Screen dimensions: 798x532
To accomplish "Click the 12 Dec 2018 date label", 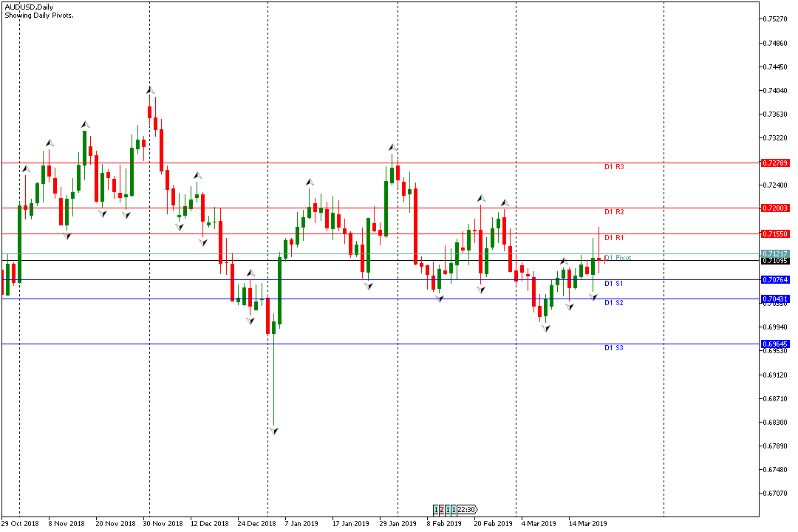I will click(210, 523).
